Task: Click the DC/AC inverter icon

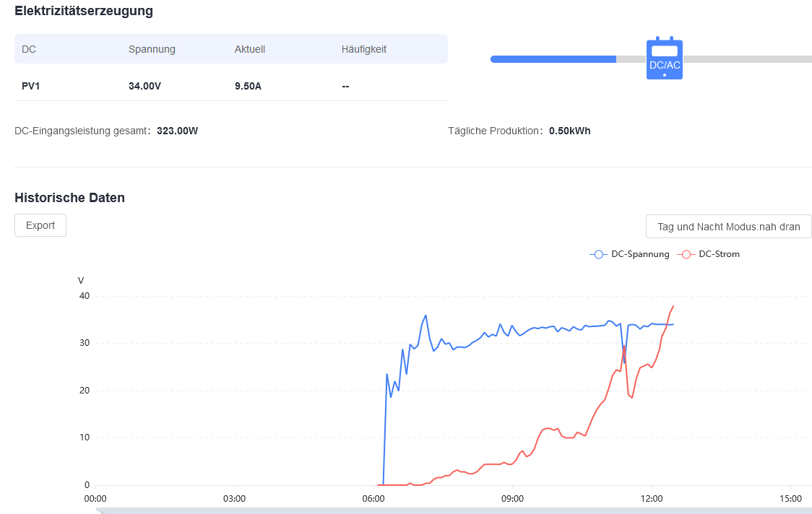Action: click(664, 58)
